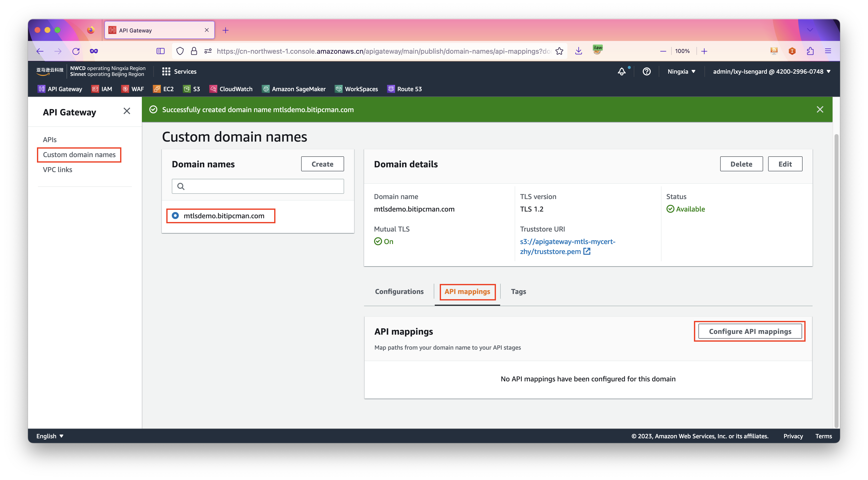Expand the Ningxia region dropdown
868x480 pixels.
pos(681,71)
